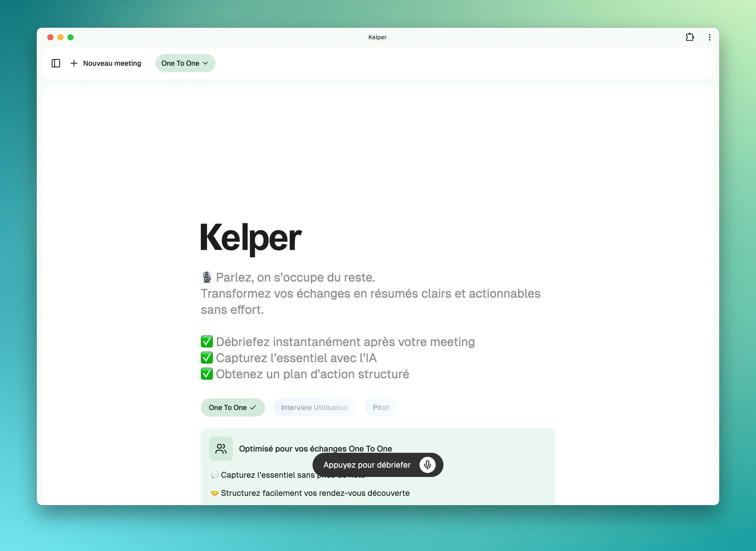This screenshot has height=551, width=756.
Task: Click the Kelper window title
Action: tap(377, 37)
